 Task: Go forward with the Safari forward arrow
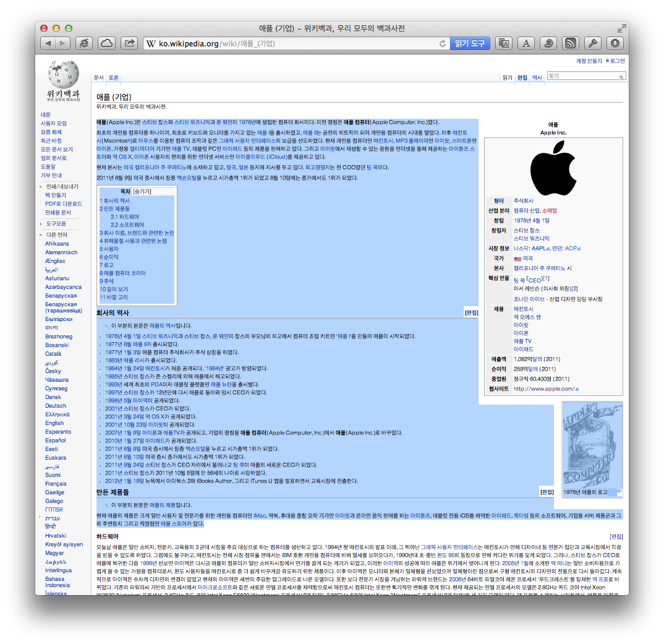tap(62, 43)
